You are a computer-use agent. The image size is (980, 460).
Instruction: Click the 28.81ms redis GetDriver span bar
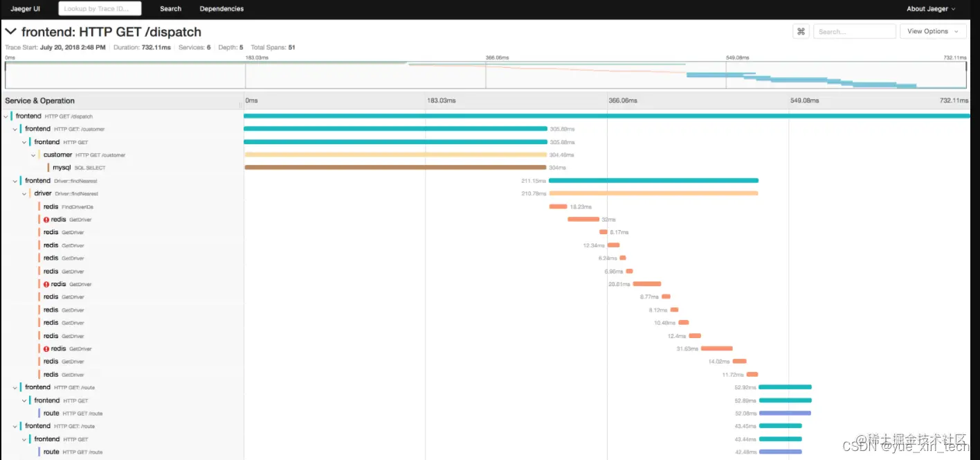point(647,284)
